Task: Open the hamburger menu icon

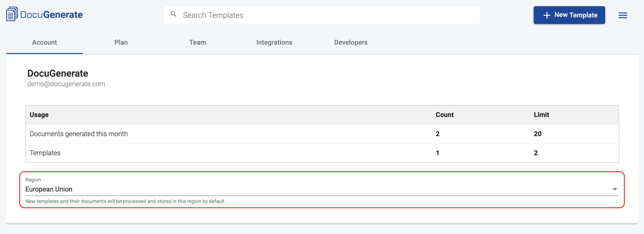Action: [x=622, y=15]
